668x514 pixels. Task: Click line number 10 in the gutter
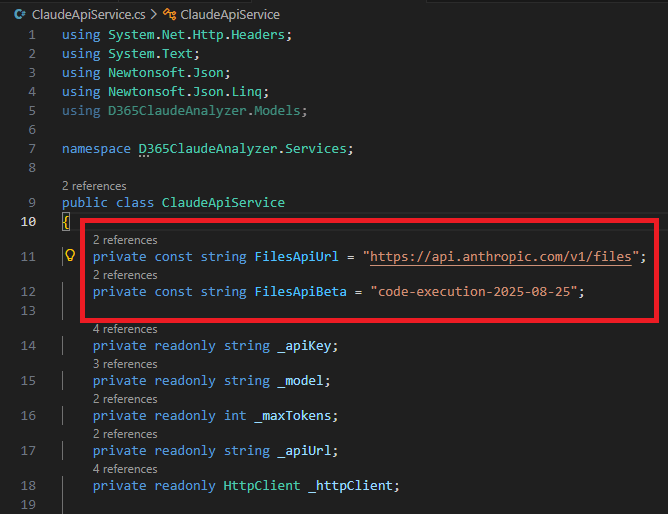point(28,221)
